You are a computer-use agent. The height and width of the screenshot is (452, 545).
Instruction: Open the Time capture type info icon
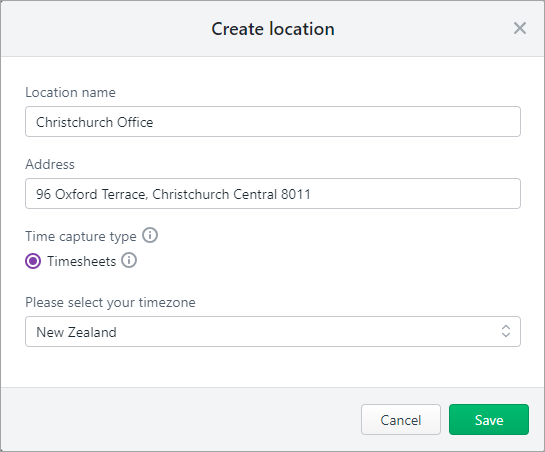(x=150, y=235)
